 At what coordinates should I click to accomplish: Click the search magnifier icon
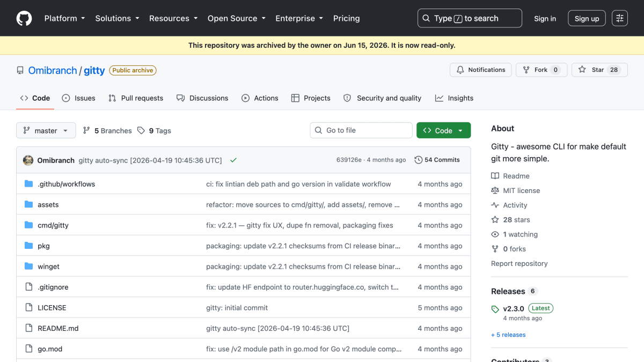(426, 18)
